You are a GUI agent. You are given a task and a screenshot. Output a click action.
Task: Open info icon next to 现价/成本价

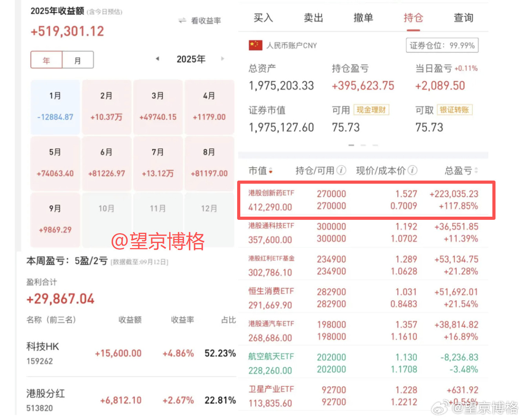pos(412,170)
